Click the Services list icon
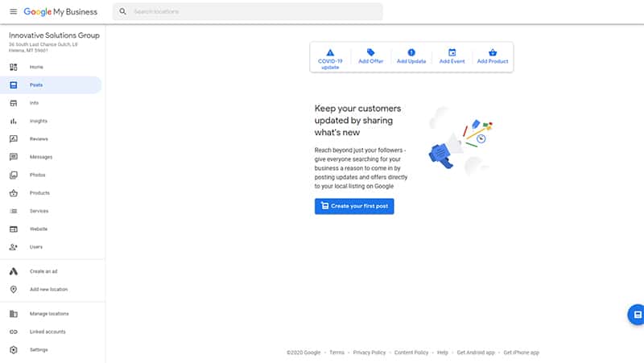Viewport: 644px width, 363px height. (14, 211)
